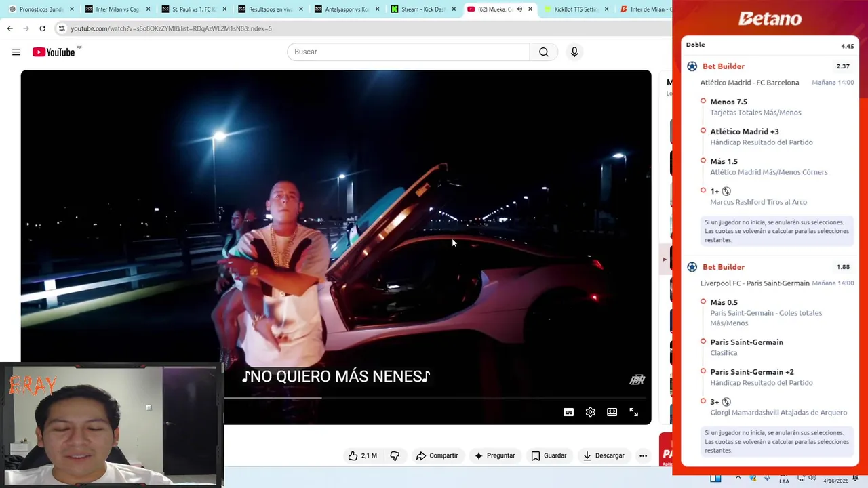
Task: Click the 1.88 odds value
Action: coord(843,267)
